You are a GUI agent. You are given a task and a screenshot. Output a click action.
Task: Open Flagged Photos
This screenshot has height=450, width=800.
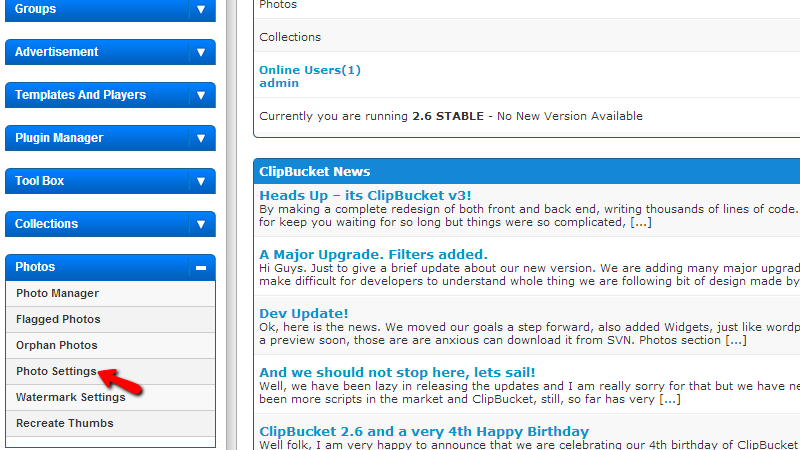pyautogui.click(x=110, y=319)
